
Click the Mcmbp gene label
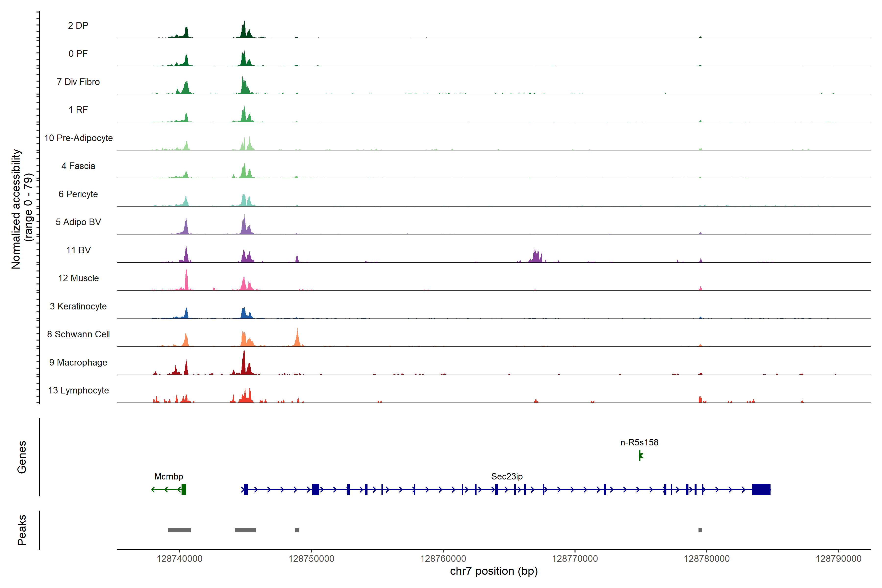169,476
